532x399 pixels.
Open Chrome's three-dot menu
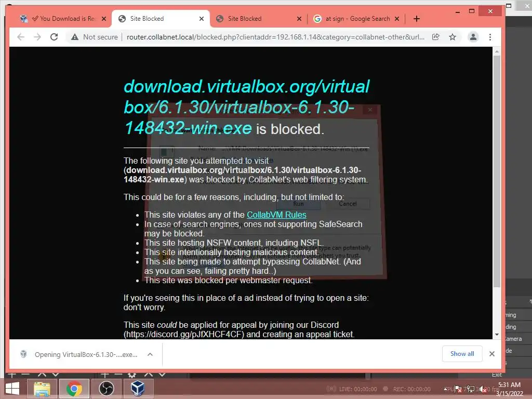(490, 37)
